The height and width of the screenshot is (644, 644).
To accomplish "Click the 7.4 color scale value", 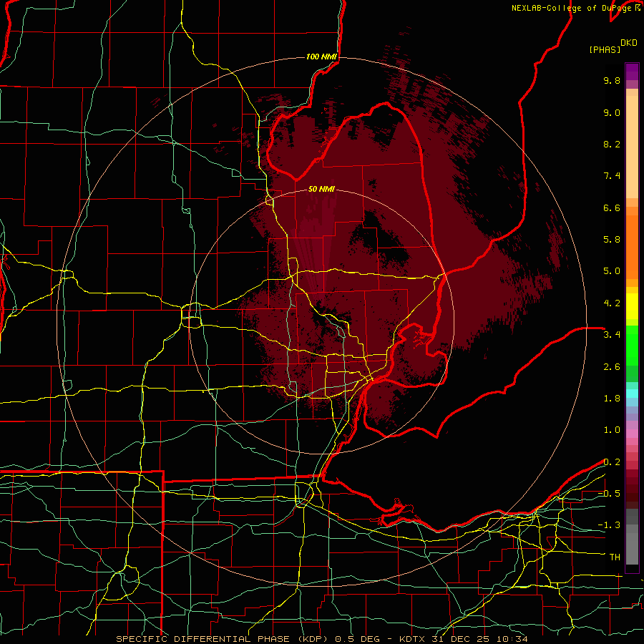I will pos(612,176).
